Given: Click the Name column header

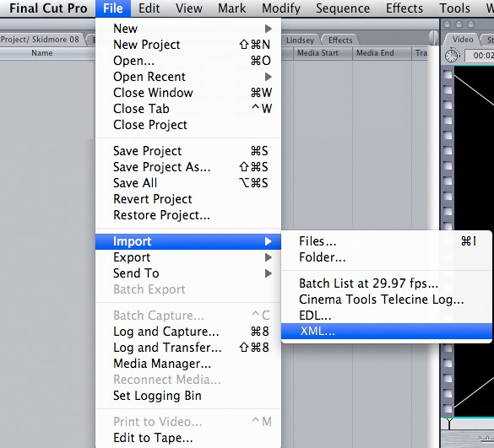Looking at the screenshot, I should pos(42,53).
